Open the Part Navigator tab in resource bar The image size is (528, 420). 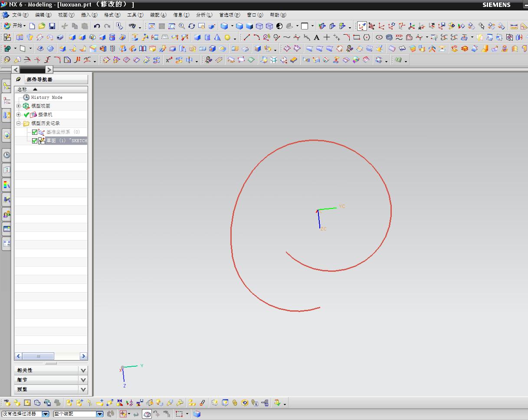[7, 101]
